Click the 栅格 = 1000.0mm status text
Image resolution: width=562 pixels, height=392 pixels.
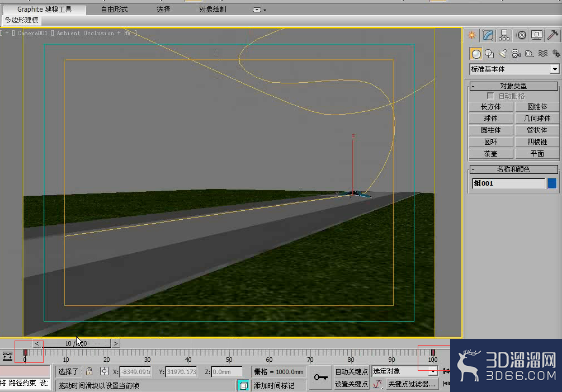pos(279,372)
